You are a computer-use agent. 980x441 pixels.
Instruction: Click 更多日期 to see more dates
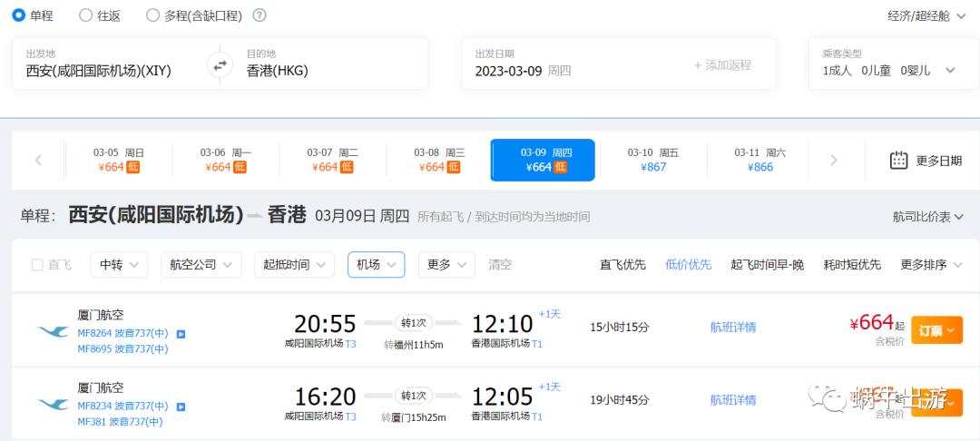coord(939,161)
